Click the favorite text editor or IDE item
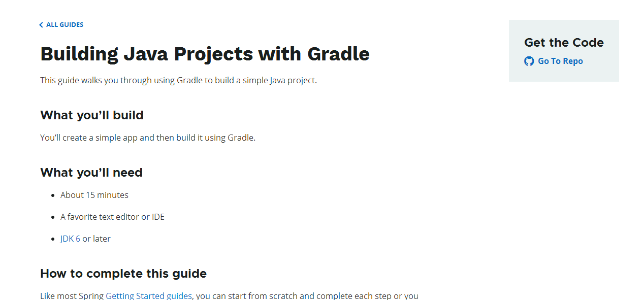This screenshot has height=300, width=644. tap(112, 217)
